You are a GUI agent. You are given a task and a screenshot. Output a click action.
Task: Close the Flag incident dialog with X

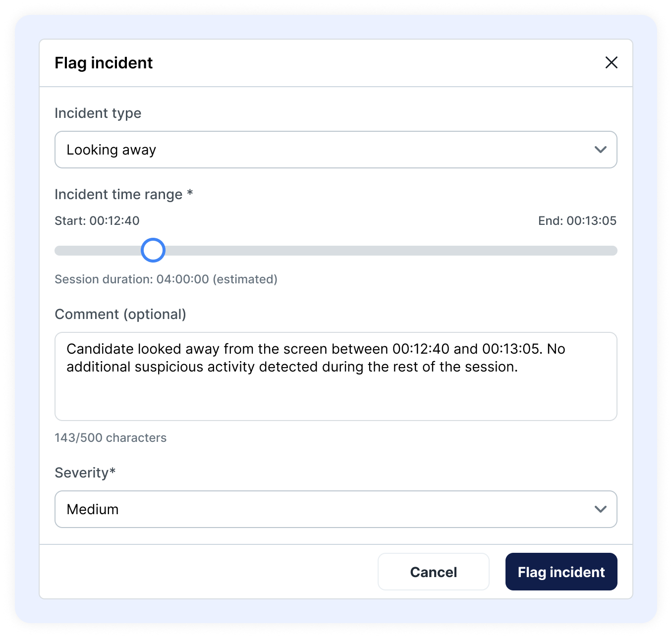tap(611, 62)
